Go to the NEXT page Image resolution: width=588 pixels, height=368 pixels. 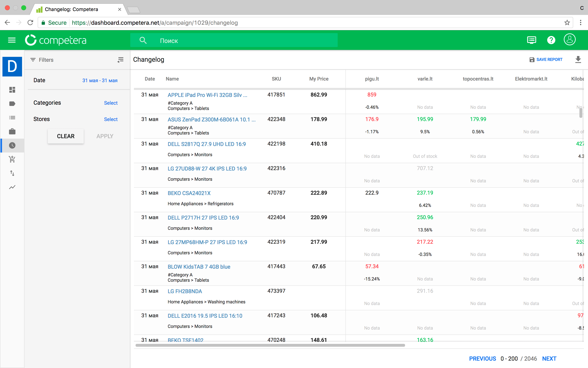pyautogui.click(x=549, y=359)
